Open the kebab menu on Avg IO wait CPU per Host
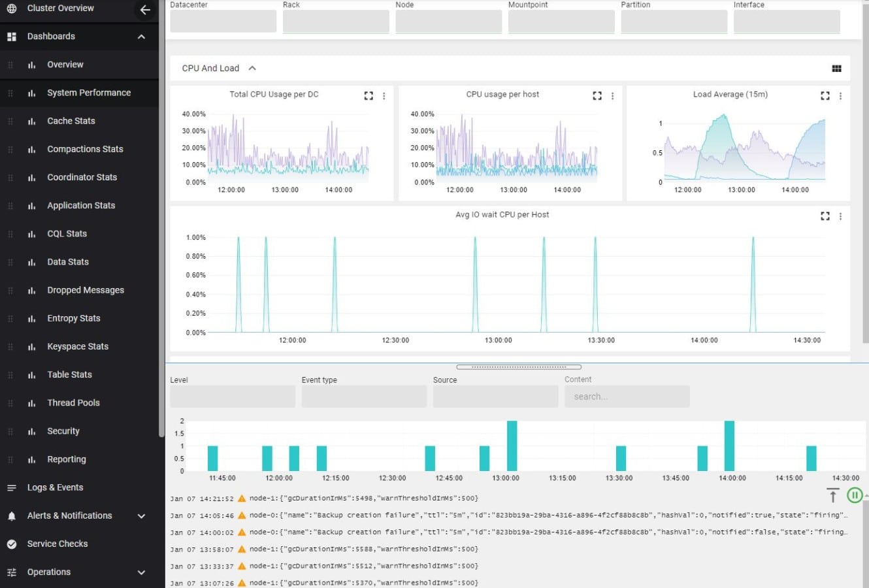Screen dimensions: 869x588 pyautogui.click(x=841, y=216)
